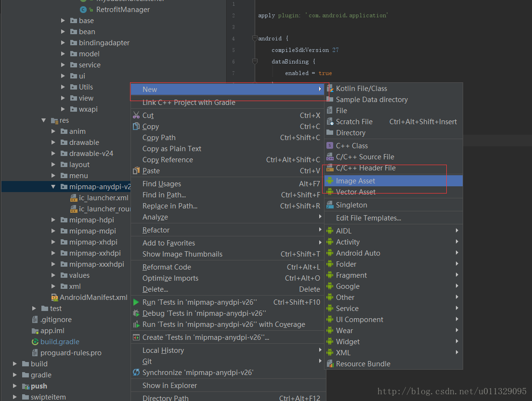Click the Android icon beside Widget
This screenshot has height=401, width=532.
(x=330, y=342)
